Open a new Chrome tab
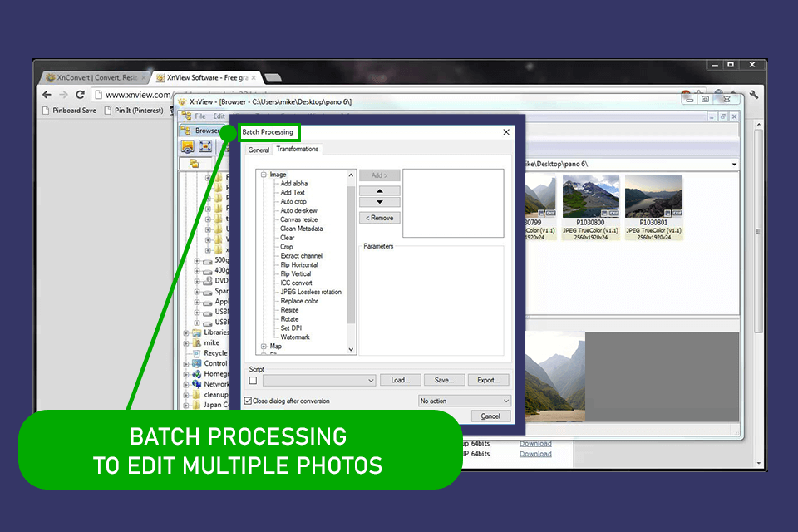The width and height of the screenshot is (798, 532). (273, 78)
